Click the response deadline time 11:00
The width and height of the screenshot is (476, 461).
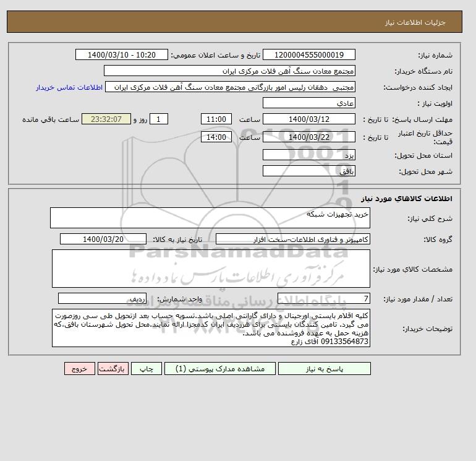coord(216,119)
